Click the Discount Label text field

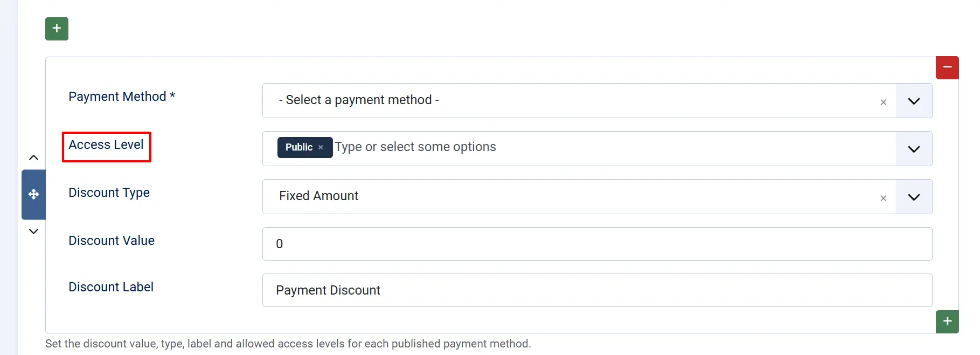[597, 290]
